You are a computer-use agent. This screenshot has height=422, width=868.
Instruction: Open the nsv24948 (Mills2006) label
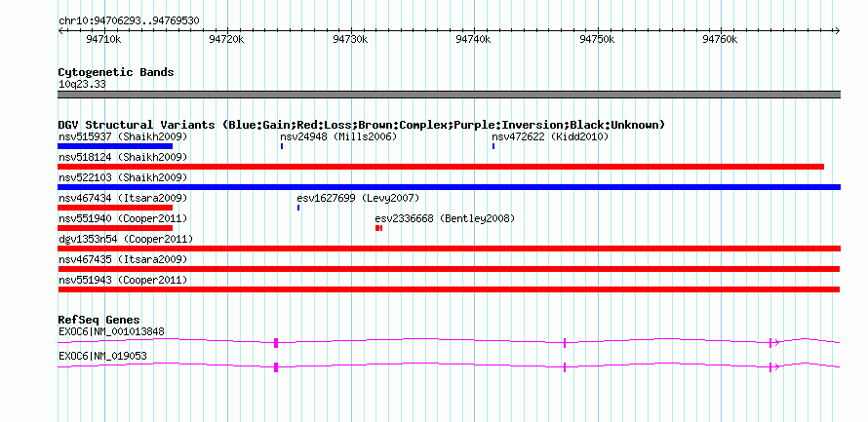point(338,136)
